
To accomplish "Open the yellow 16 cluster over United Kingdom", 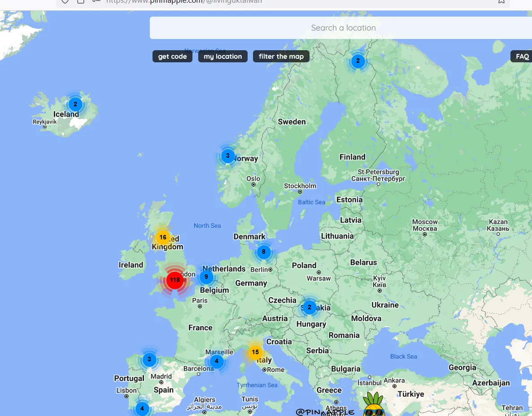I will tap(162, 238).
